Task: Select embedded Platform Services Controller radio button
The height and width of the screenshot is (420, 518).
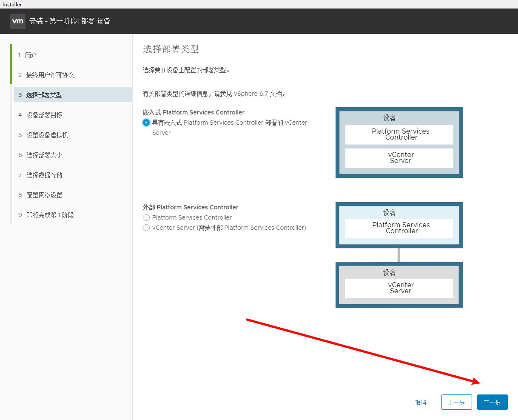Action: click(146, 123)
